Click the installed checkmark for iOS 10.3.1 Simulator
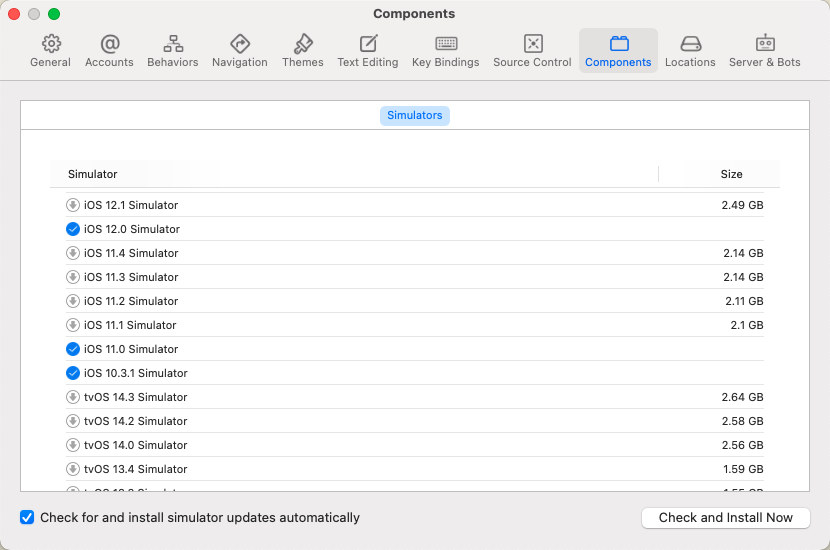This screenshot has width=830, height=550. coord(73,373)
